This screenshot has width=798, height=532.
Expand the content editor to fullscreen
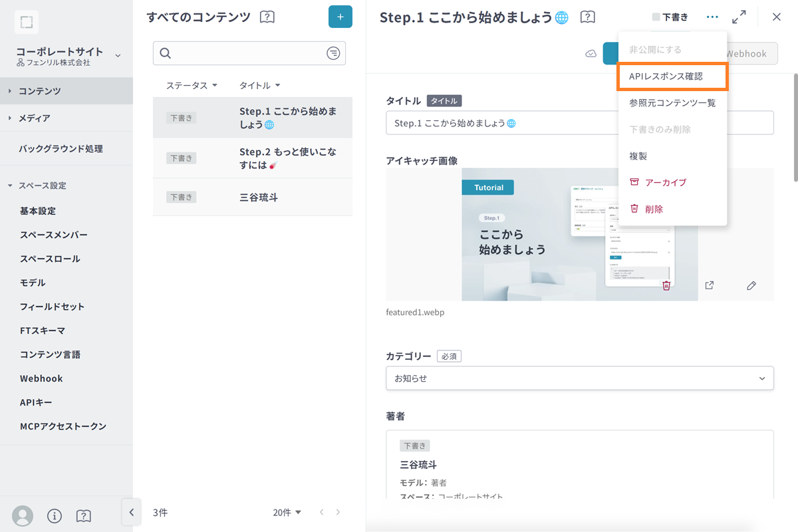click(x=739, y=17)
